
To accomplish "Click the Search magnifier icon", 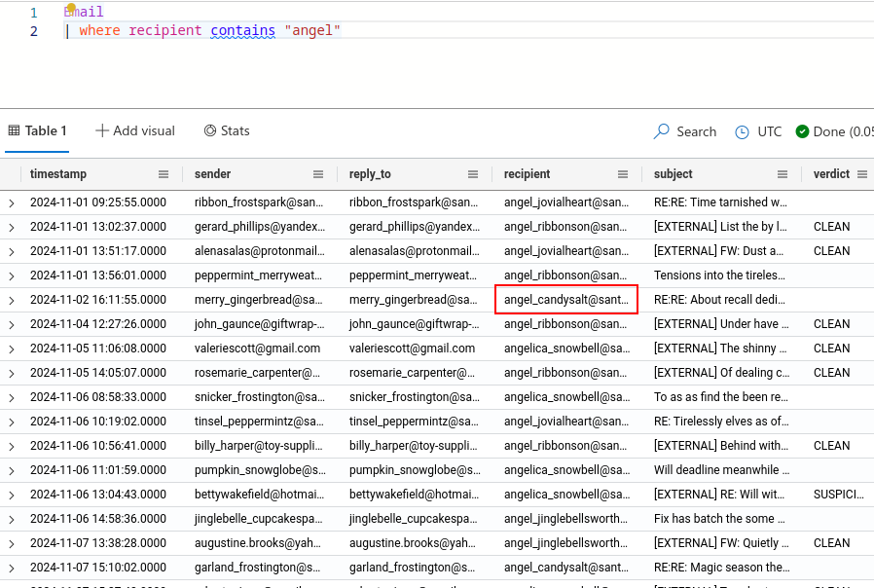I will tap(662, 131).
